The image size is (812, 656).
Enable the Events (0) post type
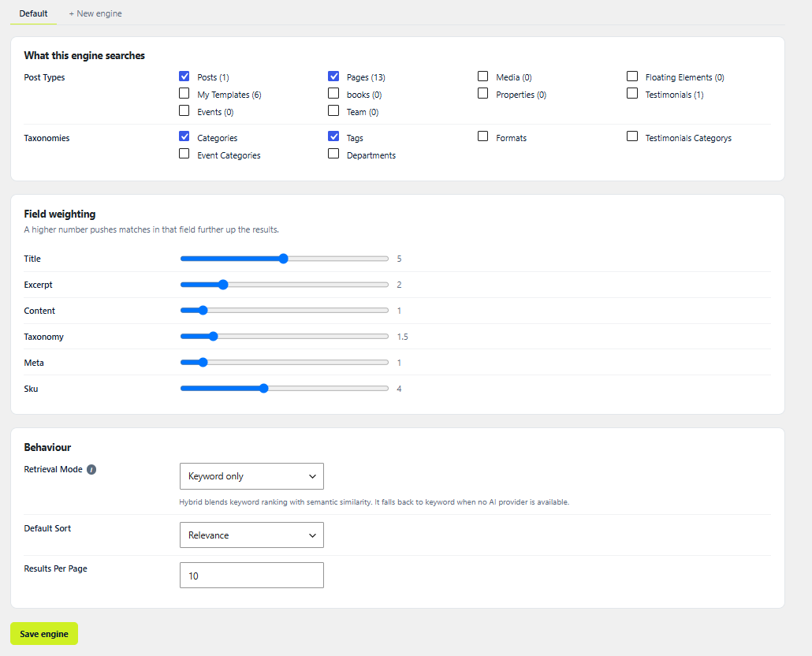point(184,111)
